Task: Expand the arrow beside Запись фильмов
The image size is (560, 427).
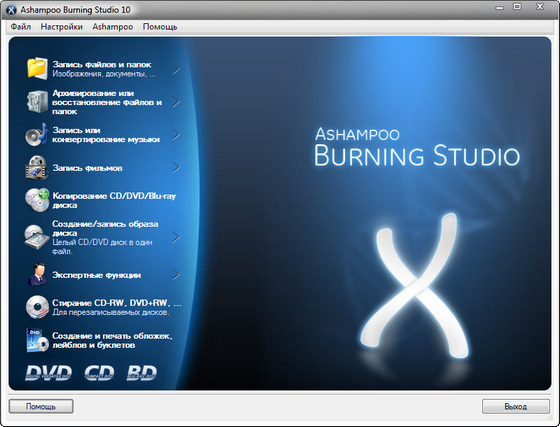Action: click(176, 167)
